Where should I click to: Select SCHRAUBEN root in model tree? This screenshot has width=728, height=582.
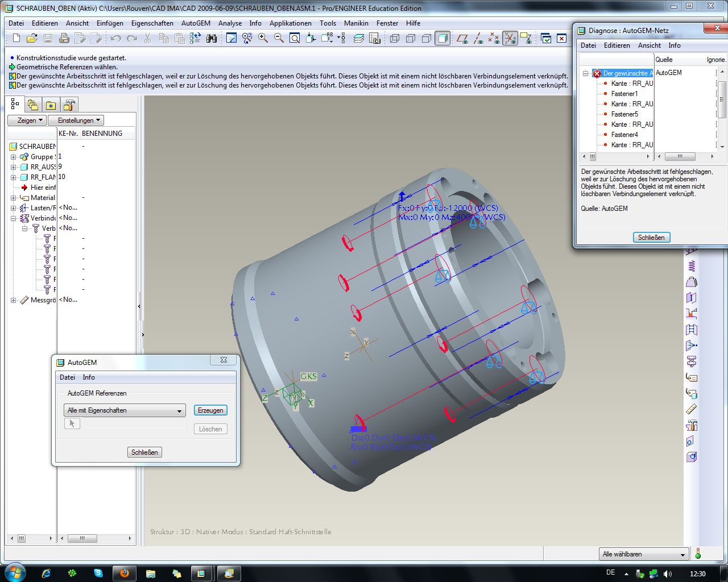(38, 147)
